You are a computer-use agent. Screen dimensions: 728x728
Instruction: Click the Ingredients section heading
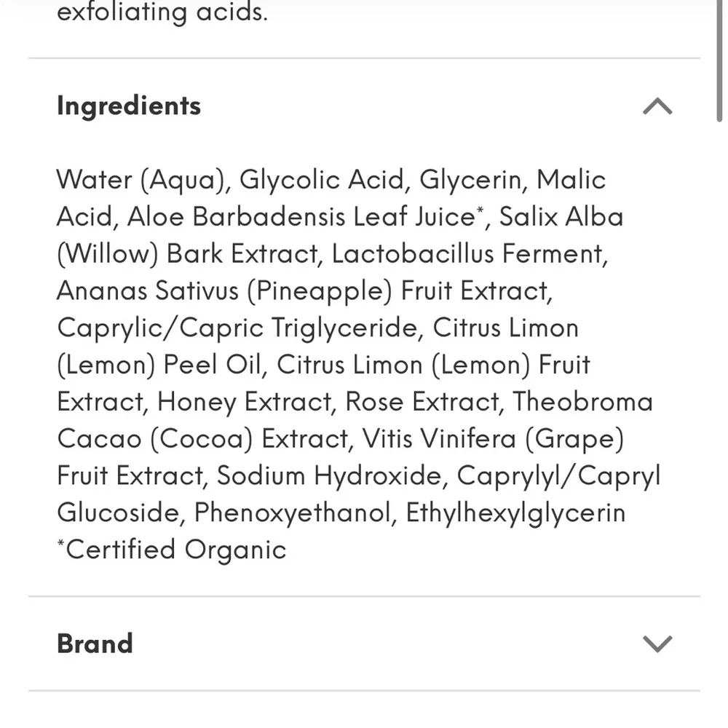point(128,106)
